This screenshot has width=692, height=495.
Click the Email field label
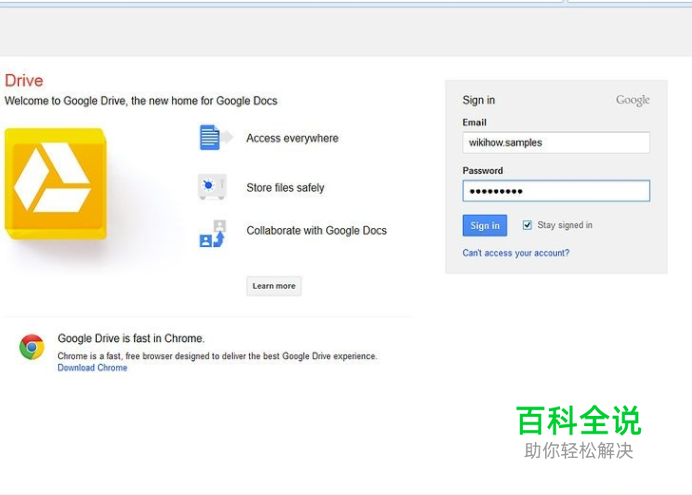tap(474, 122)
